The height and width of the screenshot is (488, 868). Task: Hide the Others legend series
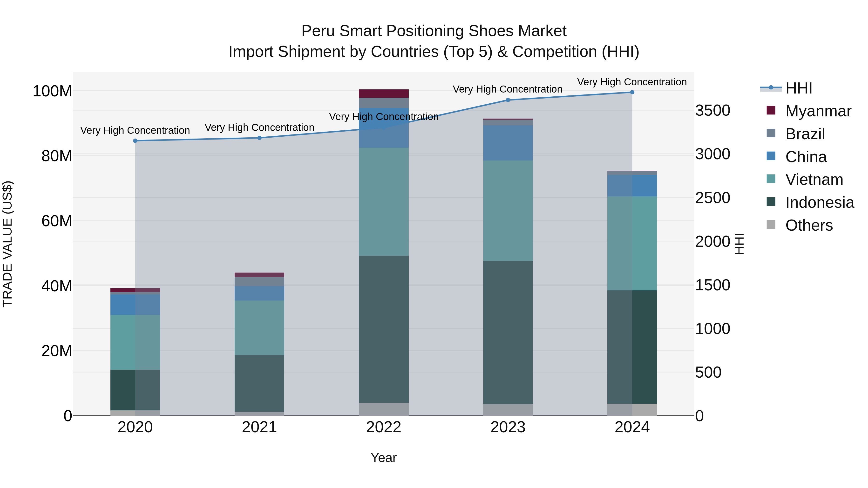800,225
